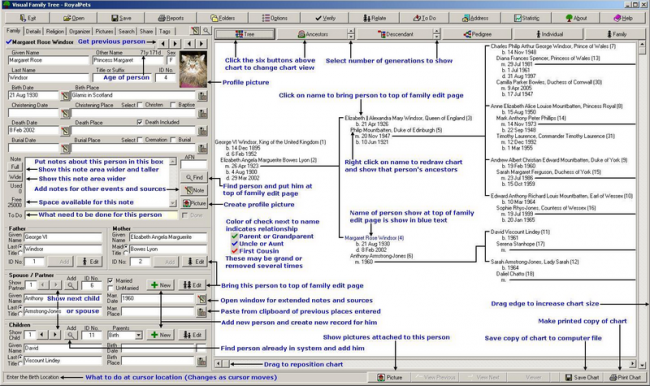This screenshot has height=386, width=650.
Task: Open the Options tool
Action: pyautogui.click(x=274, y=18)
